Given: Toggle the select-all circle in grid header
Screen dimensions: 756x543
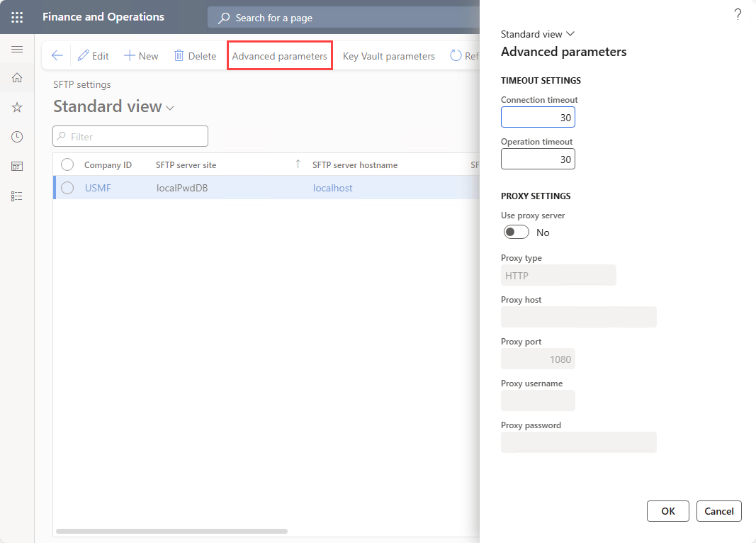Looking at the screenshot, I should point(67,164).
